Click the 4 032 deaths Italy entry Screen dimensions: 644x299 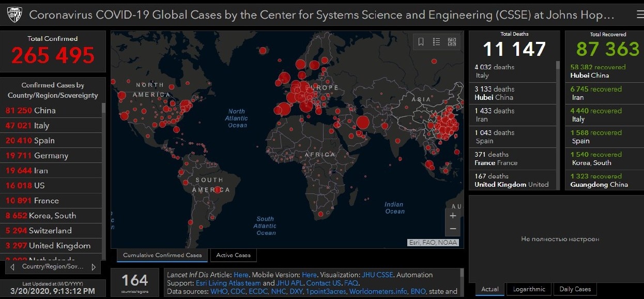(513, 71)
